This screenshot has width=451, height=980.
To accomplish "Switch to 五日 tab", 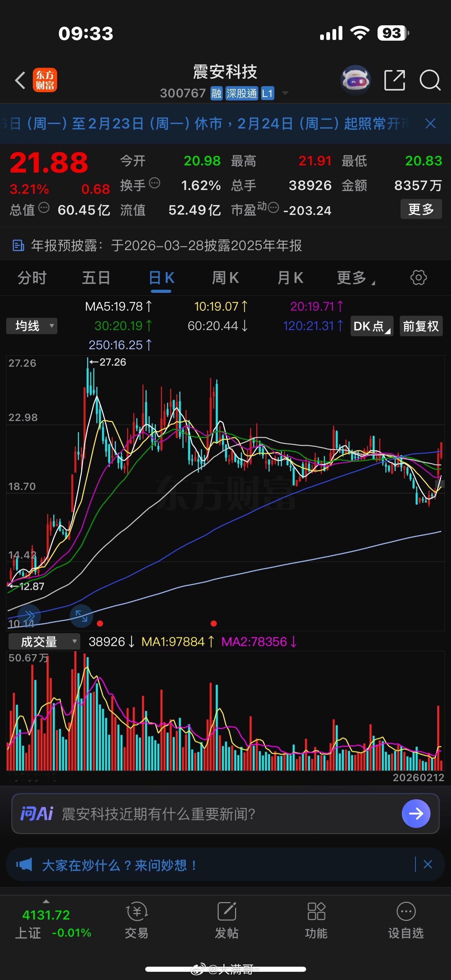I will (x=96, y=278).
